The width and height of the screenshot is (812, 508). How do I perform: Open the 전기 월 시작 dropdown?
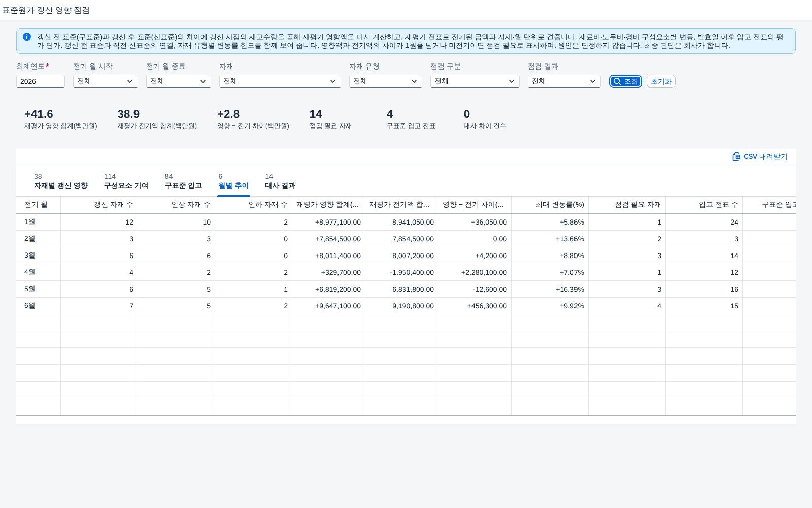coord(106,81)
